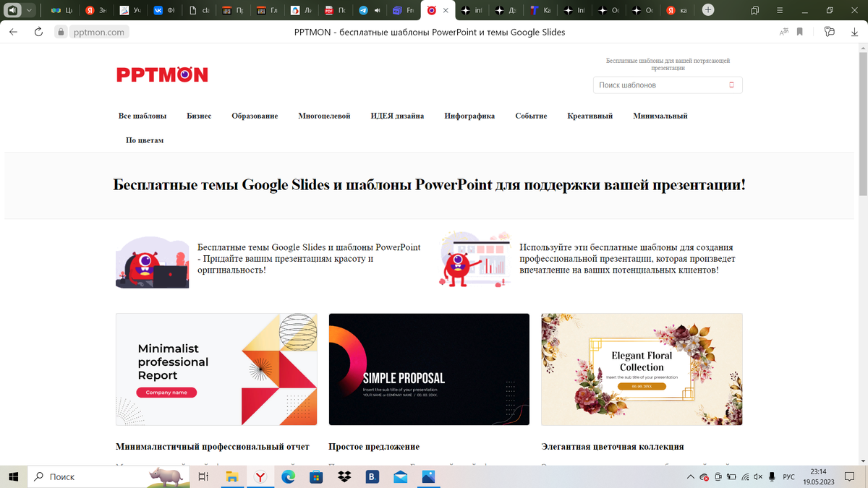Launch Microsoft Edge from the taskbar

click(288, 476)
